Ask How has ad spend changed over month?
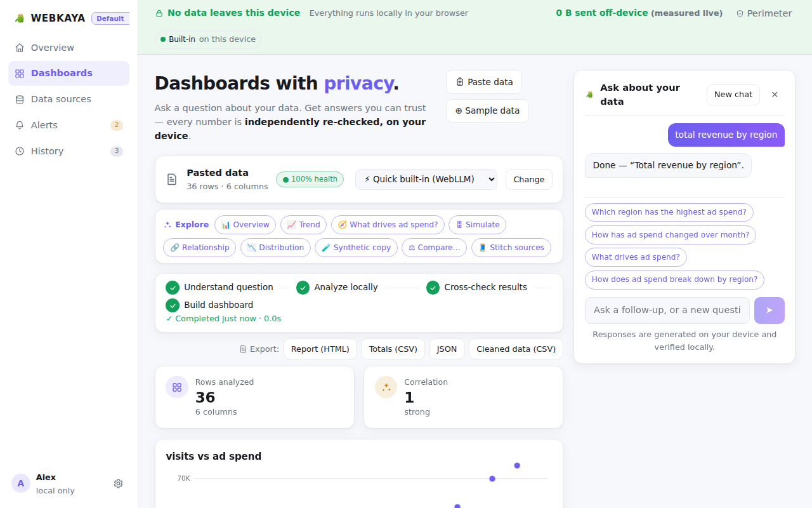 [x=671, y=235]
